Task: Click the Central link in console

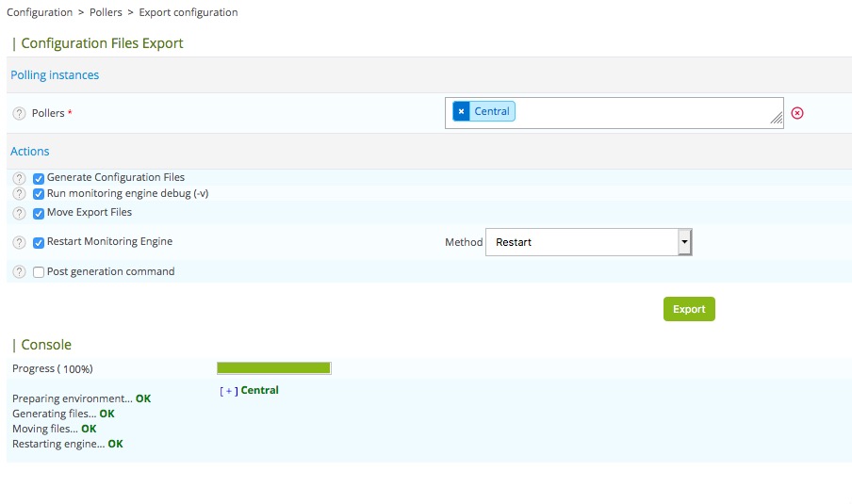Action: [260, 390]
